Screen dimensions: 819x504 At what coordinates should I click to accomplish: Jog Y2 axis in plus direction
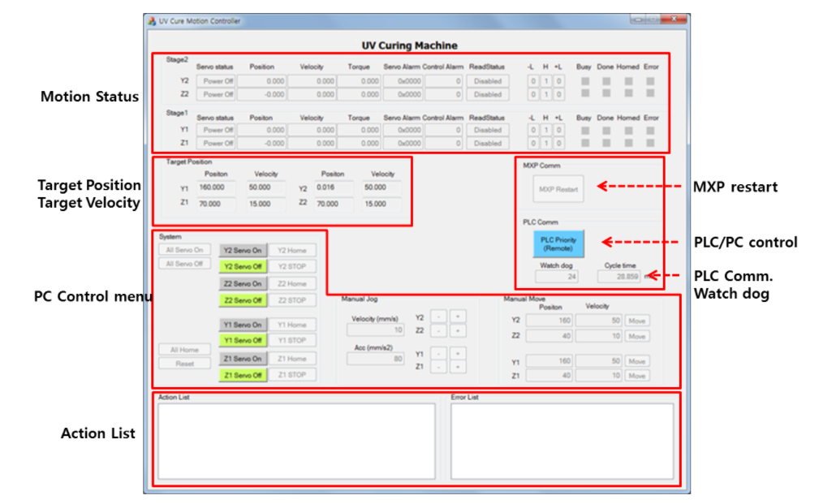pyautogui.click(x=457, y=317)
